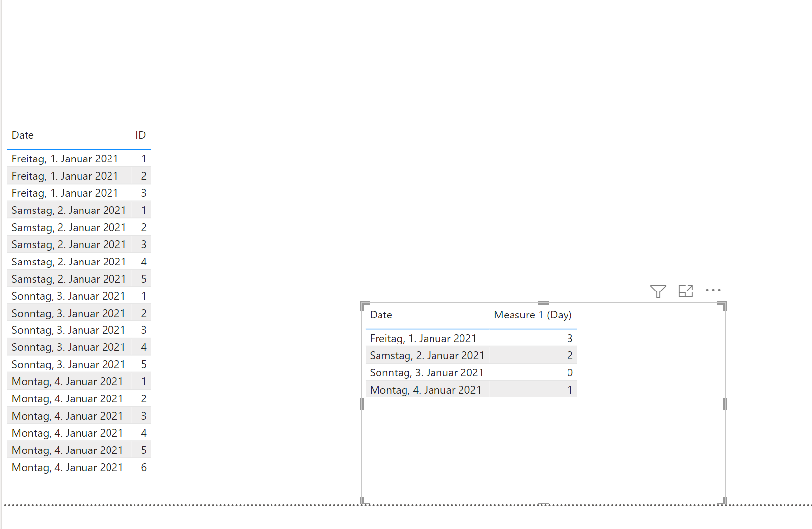The image size is (812, 529).
Task: Select Samstag, 2. Januar 2021 row with ID 5
Action: pyautogui.click(x=79, y=279)
